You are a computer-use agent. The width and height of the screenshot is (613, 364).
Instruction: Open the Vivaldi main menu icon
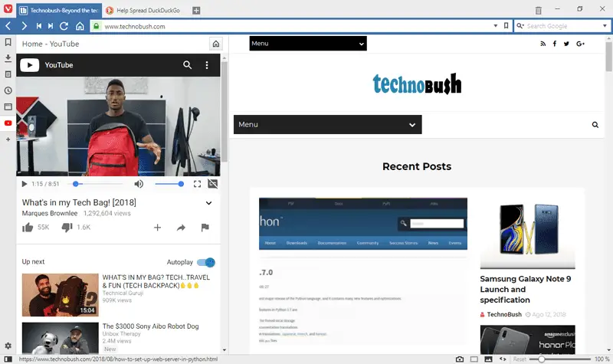(8, 8)
